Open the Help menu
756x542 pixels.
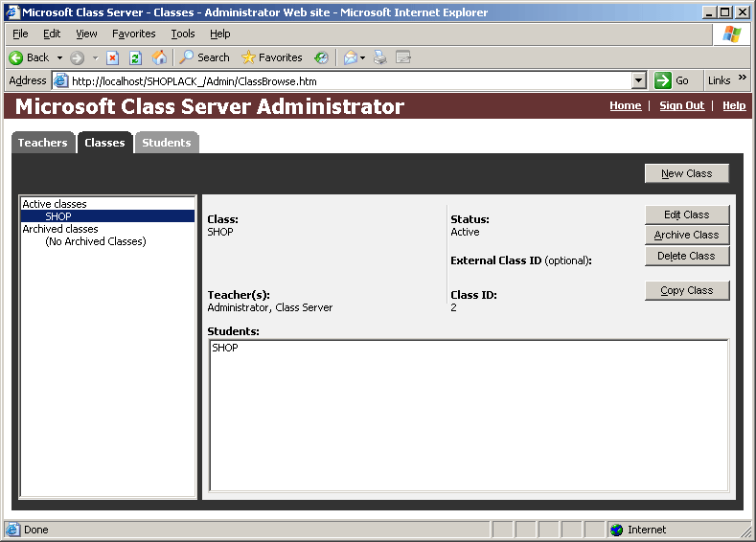(219, 34)
